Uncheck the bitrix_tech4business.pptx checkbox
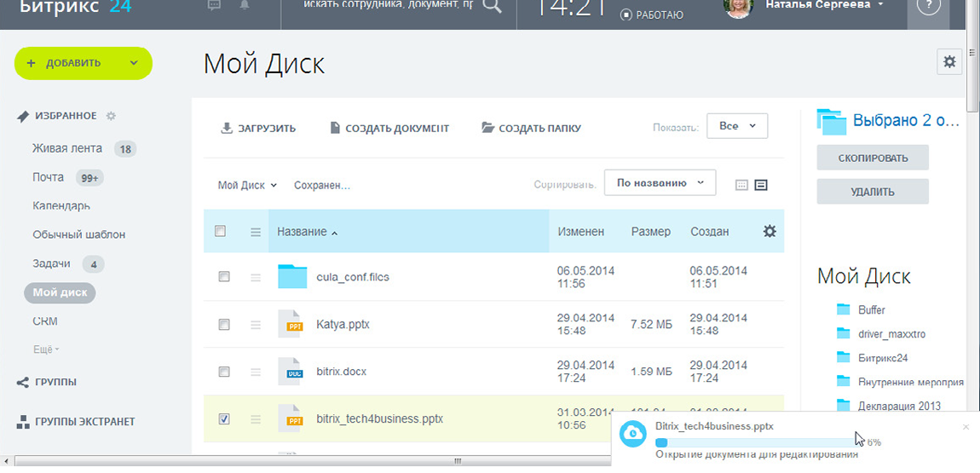The height and width of the screenshot is (473, 980). (x=223, y=418)
